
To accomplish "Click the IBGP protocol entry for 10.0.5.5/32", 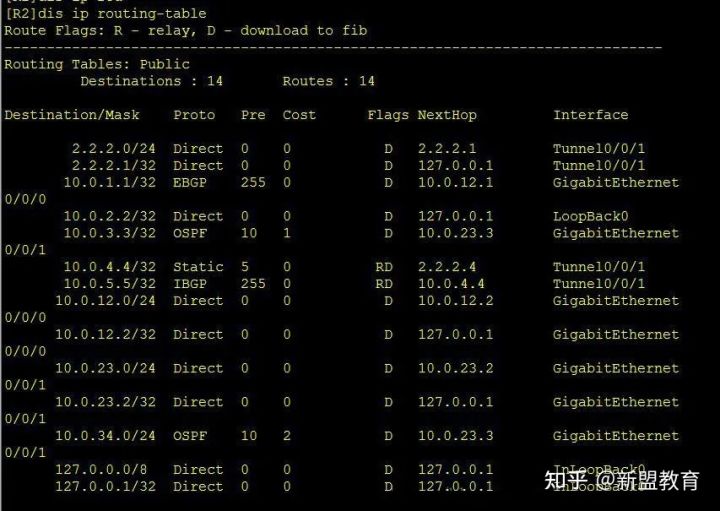I will (190, 284).
